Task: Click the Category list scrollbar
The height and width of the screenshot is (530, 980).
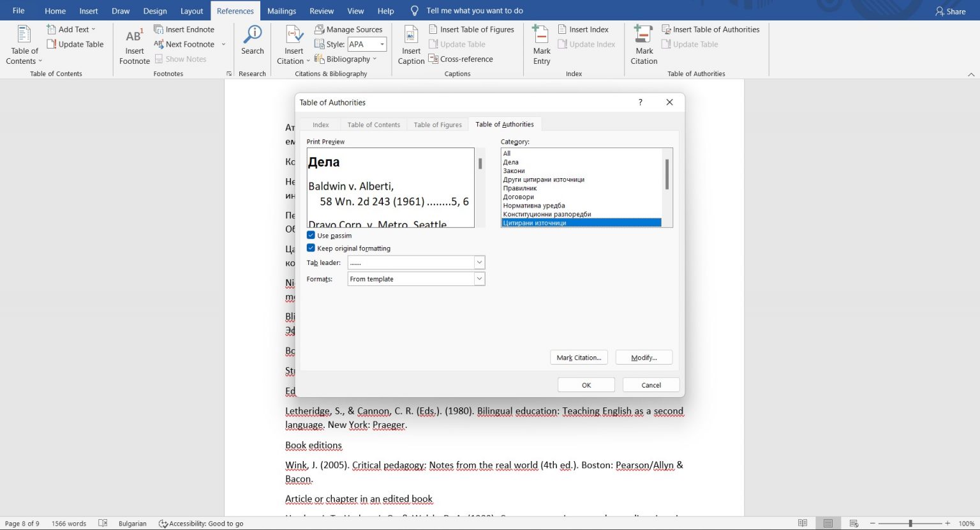Action: (667, 174)
